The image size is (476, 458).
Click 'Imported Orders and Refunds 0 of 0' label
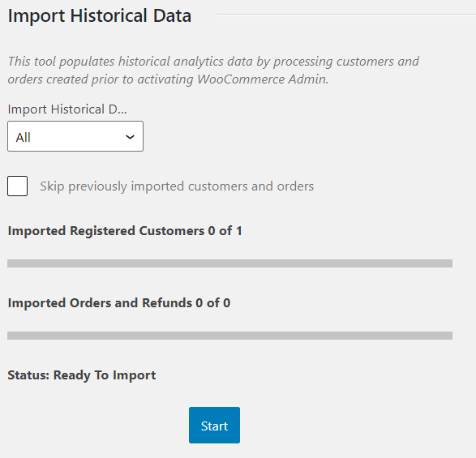point(119,303)
